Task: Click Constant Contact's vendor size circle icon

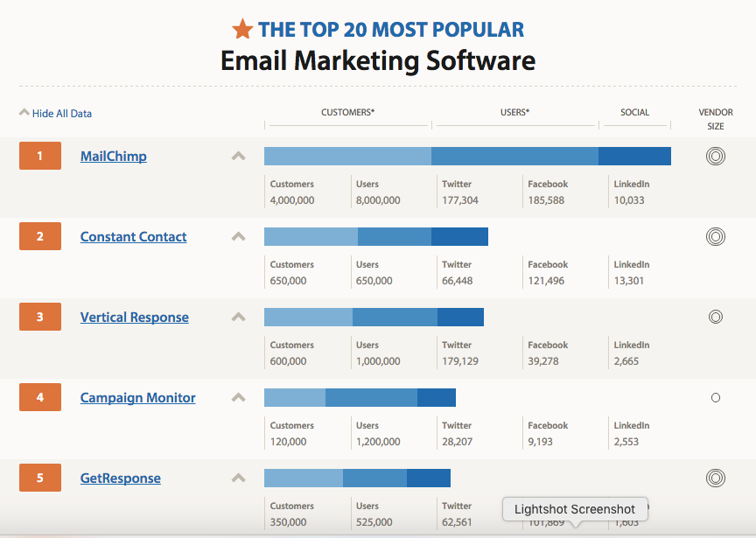Action: [716, 237]
